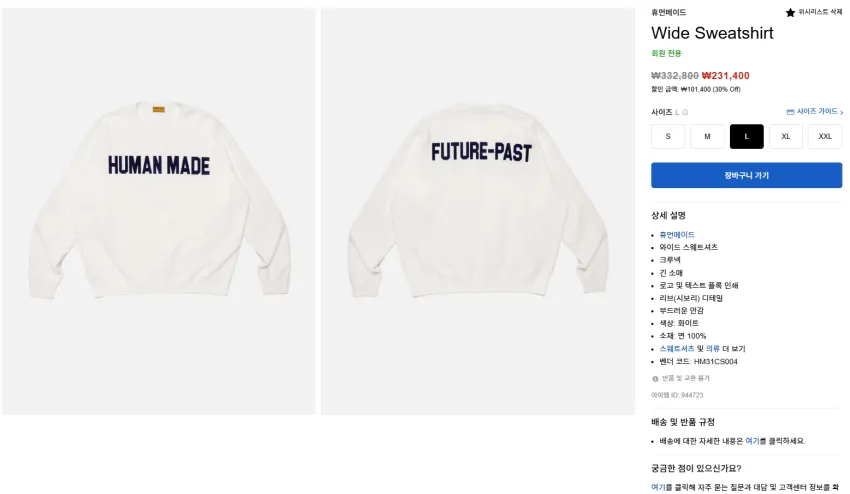Click the 위시리스트 삭제 text
Image resolution: width=850 pixels, height=494 pixels.
pyautogui.click(x=820, y=12)
